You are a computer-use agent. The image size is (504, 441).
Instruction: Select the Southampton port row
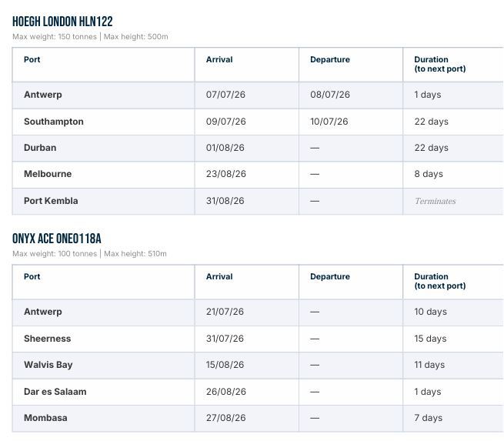258,122
